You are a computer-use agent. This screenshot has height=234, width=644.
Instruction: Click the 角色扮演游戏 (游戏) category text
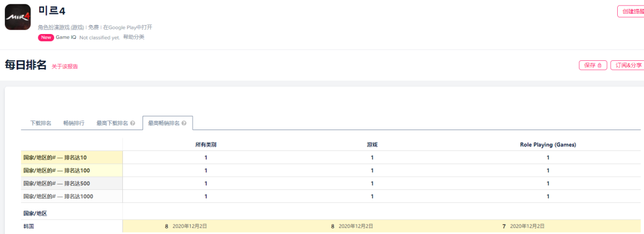tap(61, 27)
